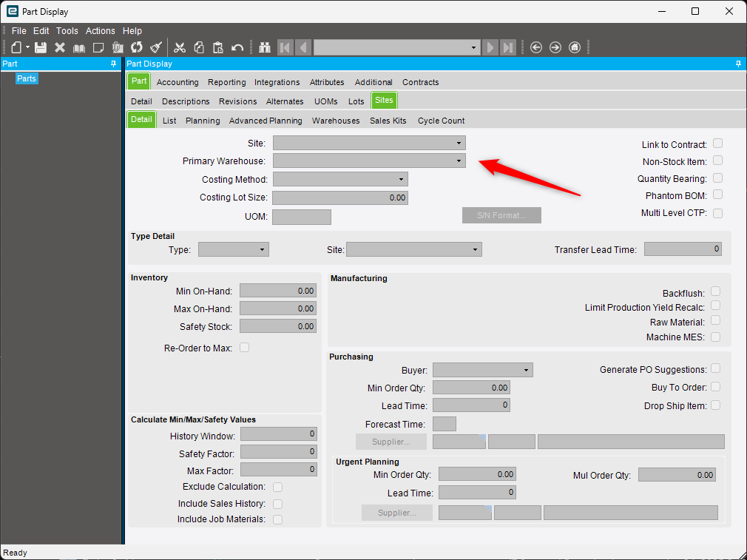Click the Save floppy disk icon

41,47
